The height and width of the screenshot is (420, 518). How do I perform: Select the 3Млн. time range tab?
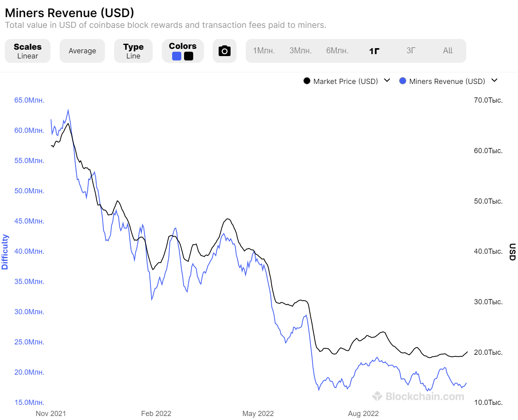(301, 51)
